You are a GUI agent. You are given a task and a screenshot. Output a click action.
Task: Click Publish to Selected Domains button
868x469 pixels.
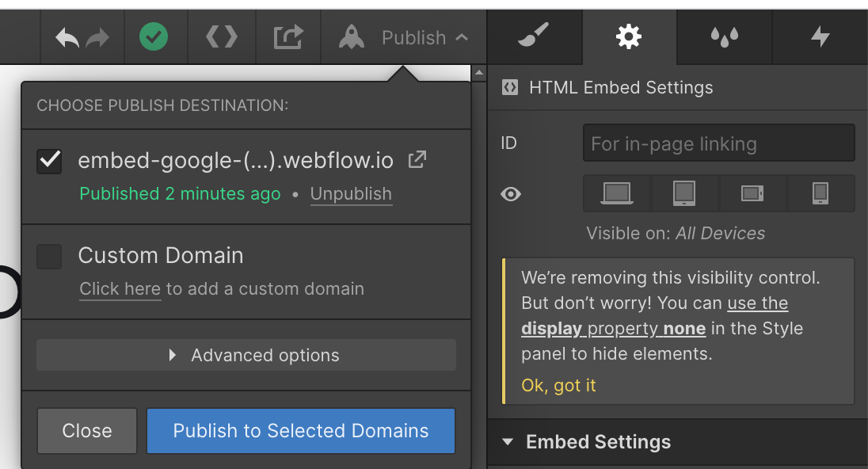click(301, 431)
